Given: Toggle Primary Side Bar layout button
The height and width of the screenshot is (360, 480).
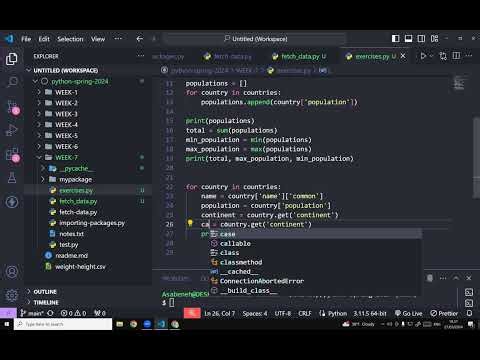Looking at the screenshot, I should (396, 39).
